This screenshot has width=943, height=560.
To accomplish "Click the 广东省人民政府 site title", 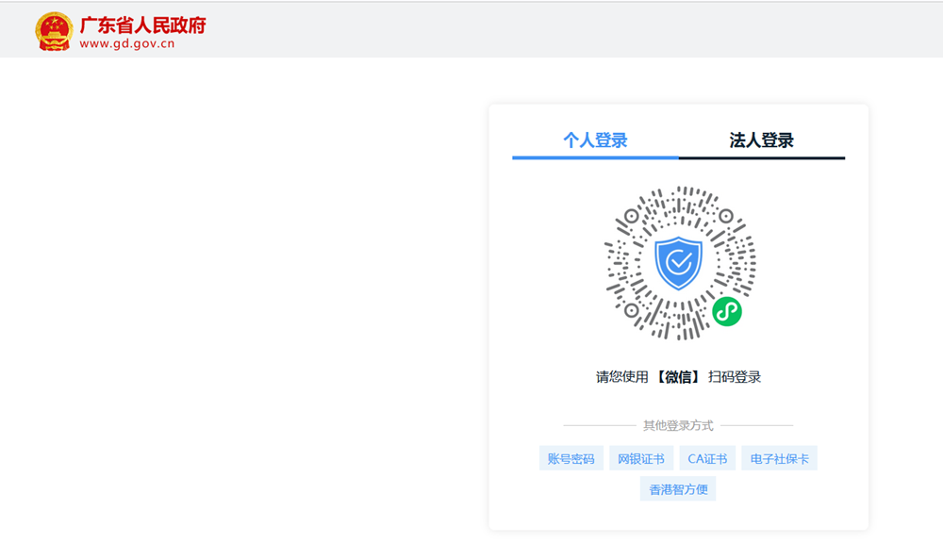I will [x=142, y=25].
